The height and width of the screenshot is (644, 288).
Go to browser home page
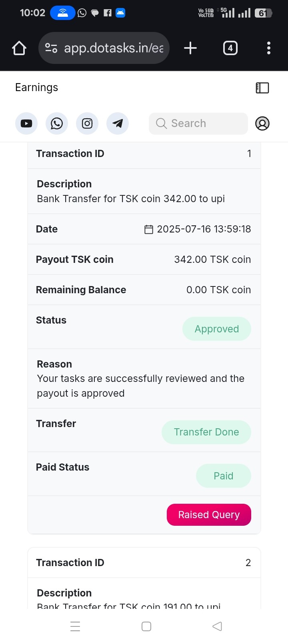[x=19, y=48]
